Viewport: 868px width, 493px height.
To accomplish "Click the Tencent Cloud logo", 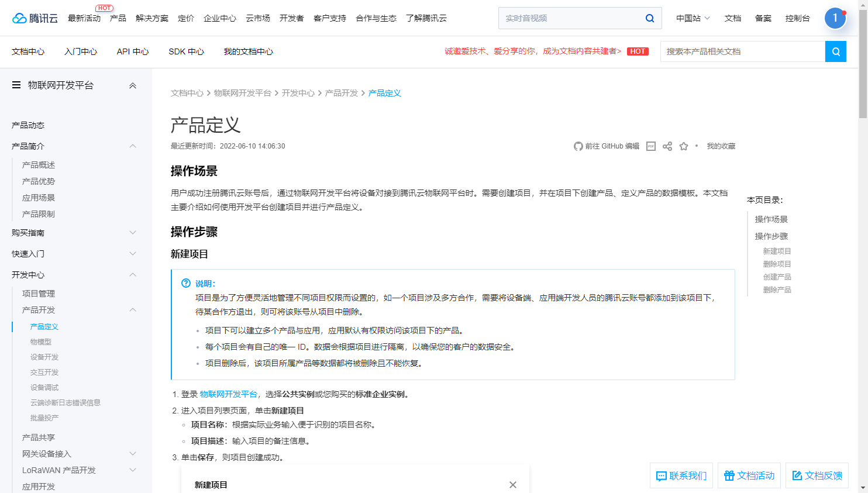I will click(x=35, y=18).
